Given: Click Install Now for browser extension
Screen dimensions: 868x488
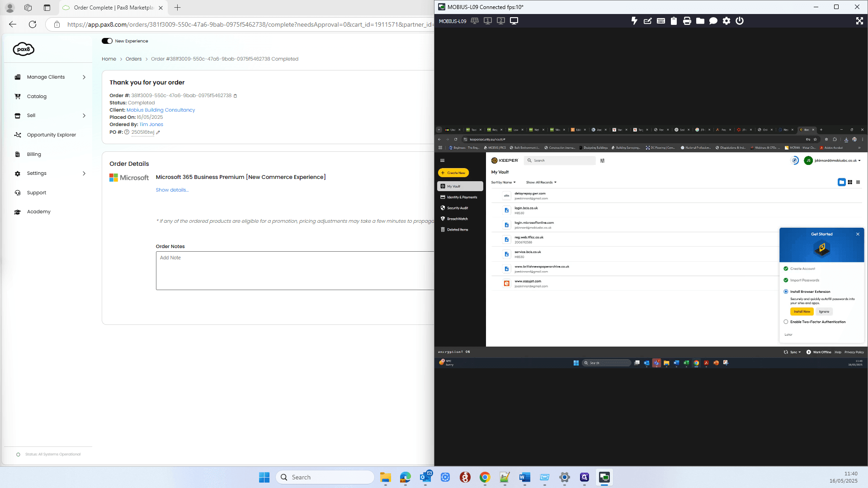Looking at the screenshot, I should tap(802, 312).
